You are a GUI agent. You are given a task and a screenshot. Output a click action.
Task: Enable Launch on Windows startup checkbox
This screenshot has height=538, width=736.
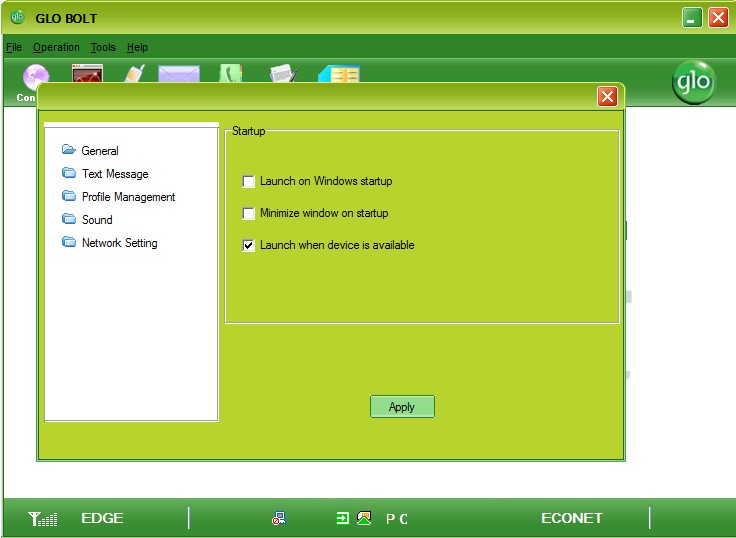[248, 181]
